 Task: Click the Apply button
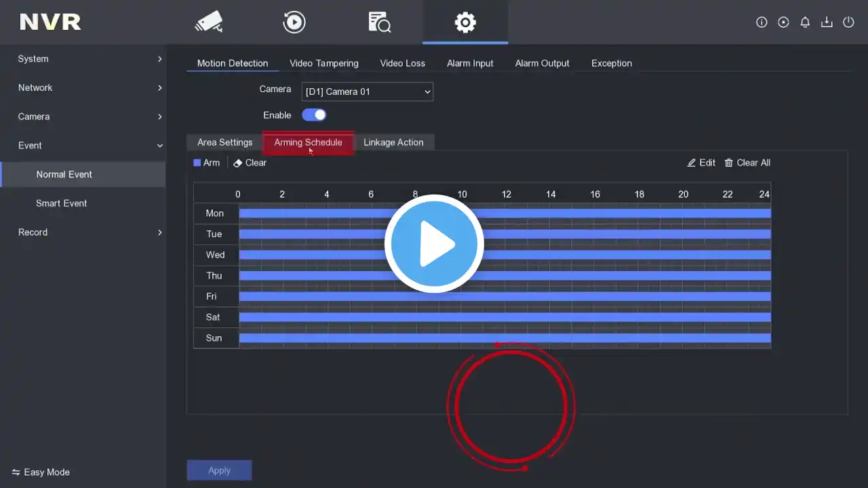(219, 470)
